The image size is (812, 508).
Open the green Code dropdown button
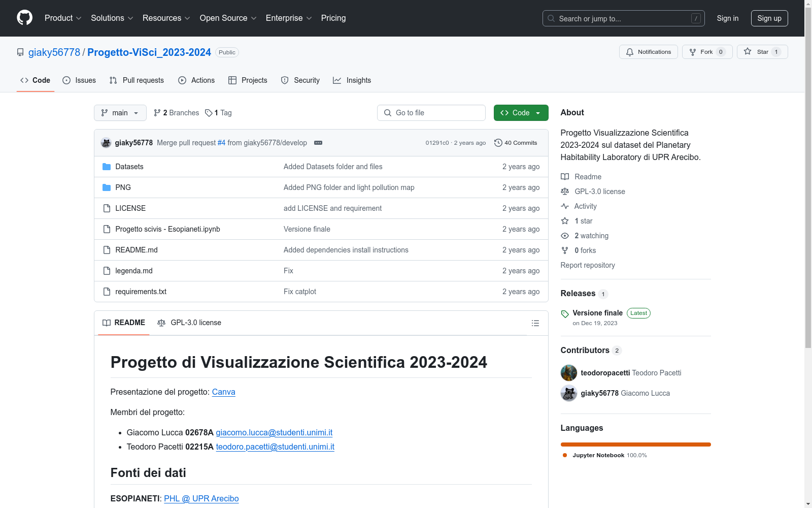(x=521, y=113)
